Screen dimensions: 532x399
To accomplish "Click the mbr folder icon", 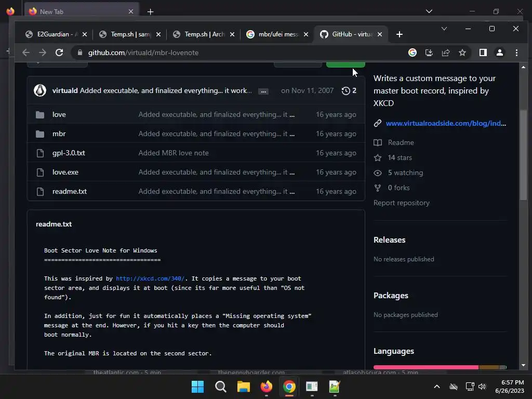I will click(x=40, y=134).
